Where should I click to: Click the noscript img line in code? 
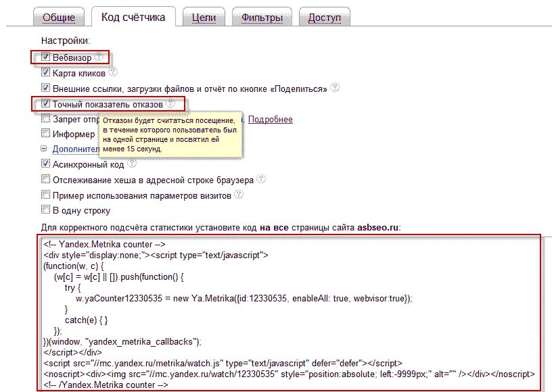(290, 374)
